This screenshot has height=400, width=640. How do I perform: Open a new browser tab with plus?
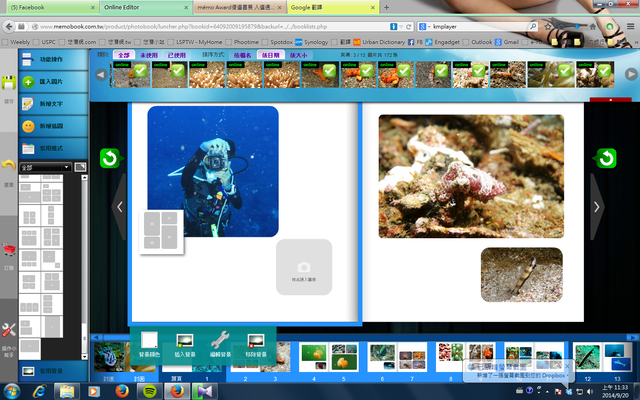point(387,7)
